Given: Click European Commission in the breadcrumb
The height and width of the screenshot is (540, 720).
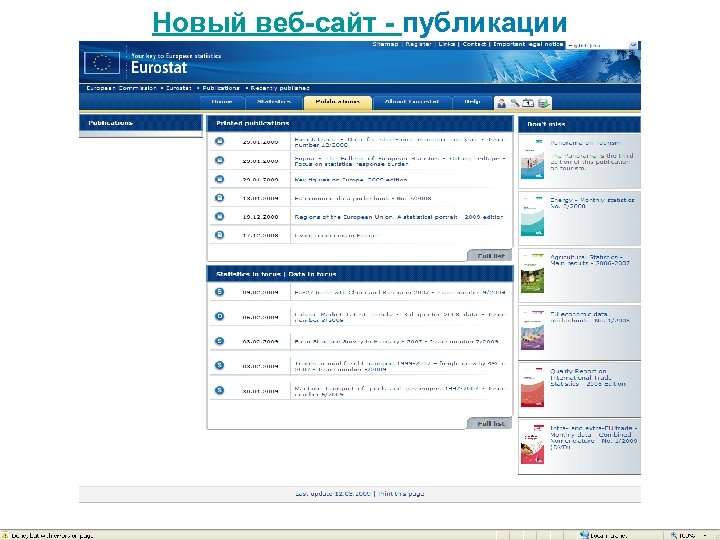Looking at the screenshot, I should [x=121, y=88].
